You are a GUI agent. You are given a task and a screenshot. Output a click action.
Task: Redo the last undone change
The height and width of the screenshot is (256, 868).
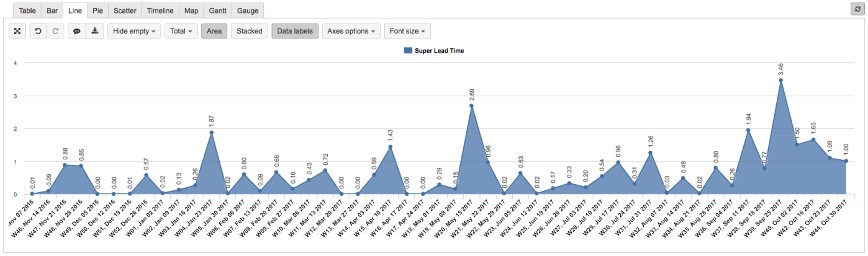pyautogui.click(x=55, y=31)
